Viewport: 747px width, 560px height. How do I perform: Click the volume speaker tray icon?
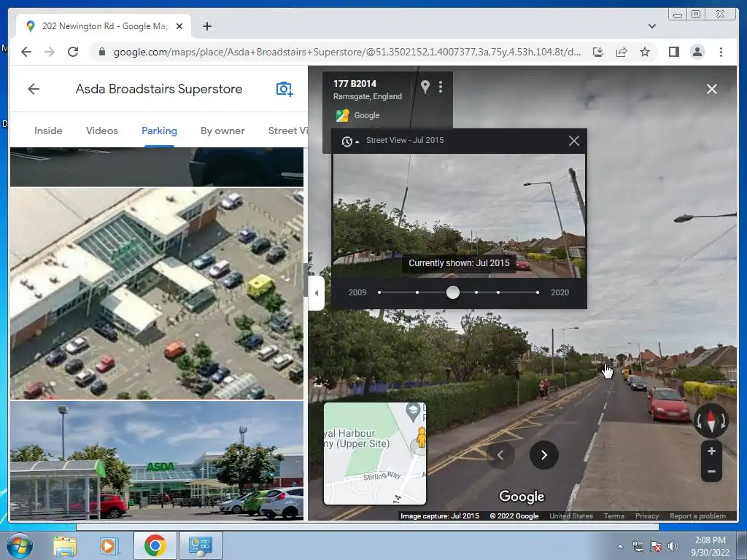673,546
